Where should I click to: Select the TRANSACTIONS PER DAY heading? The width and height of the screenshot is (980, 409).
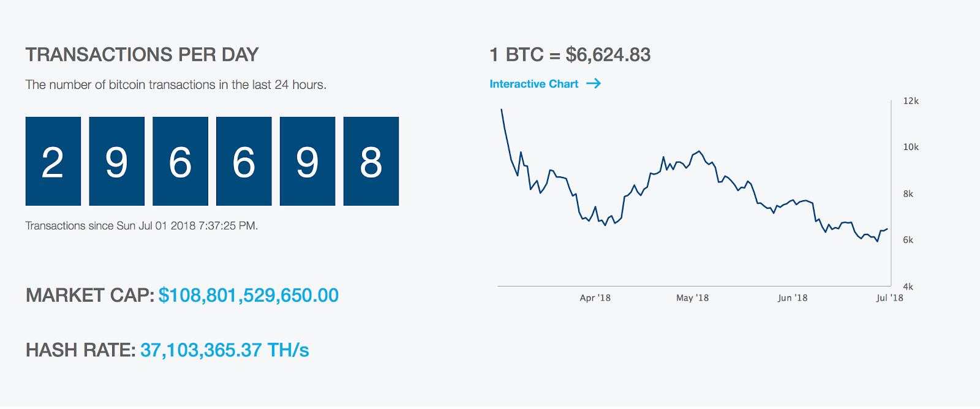141,54
